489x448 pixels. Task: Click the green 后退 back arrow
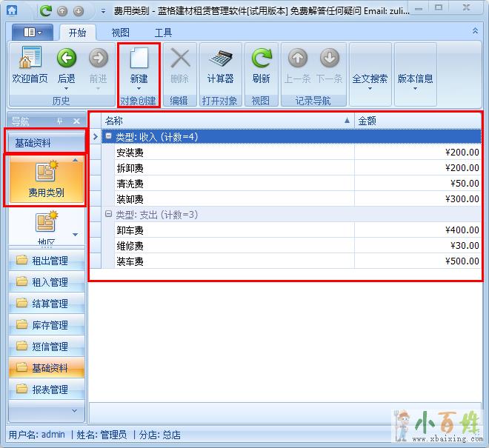click(x=67, y=65)
